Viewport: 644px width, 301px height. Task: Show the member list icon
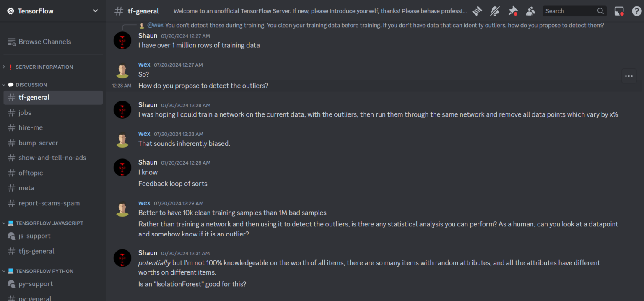[530, 11]
